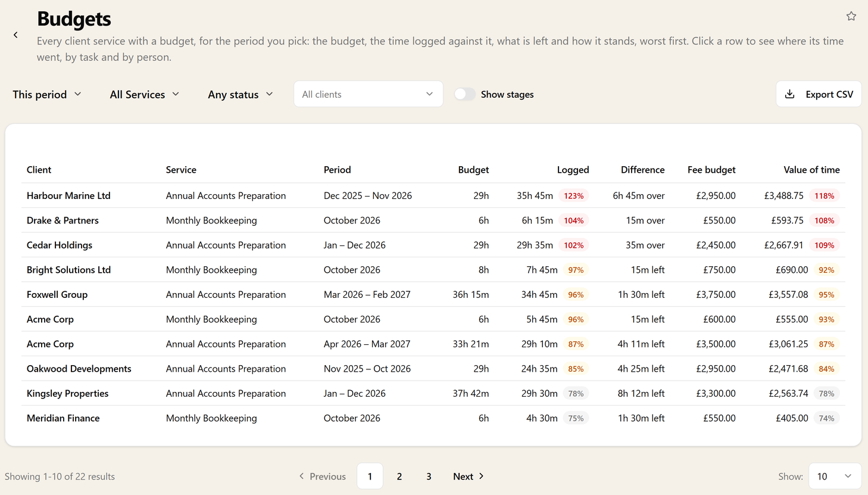This screenshot has width=868, height=495.
Task: Click the 8h 12m left cell
Action: pos(641,393)
